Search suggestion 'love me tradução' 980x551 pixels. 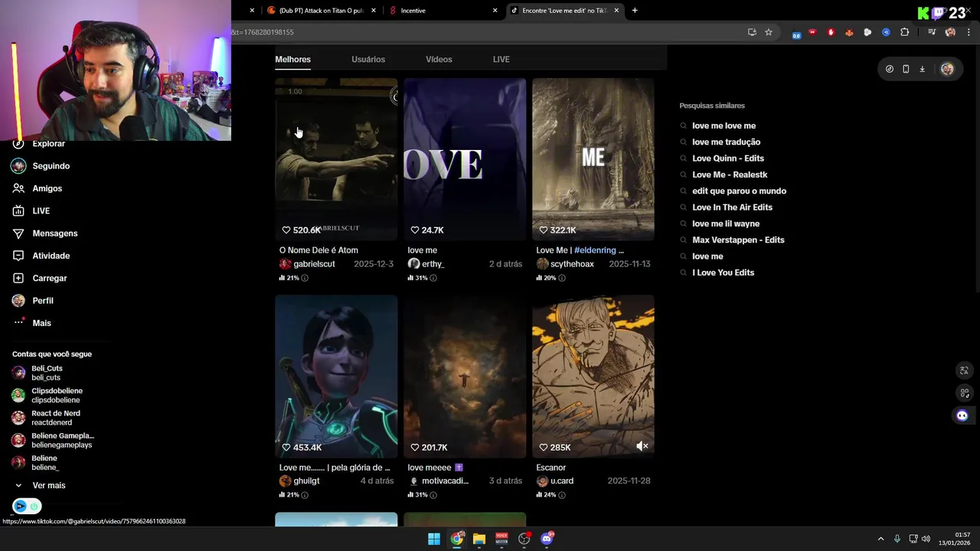tap(726, 142)
